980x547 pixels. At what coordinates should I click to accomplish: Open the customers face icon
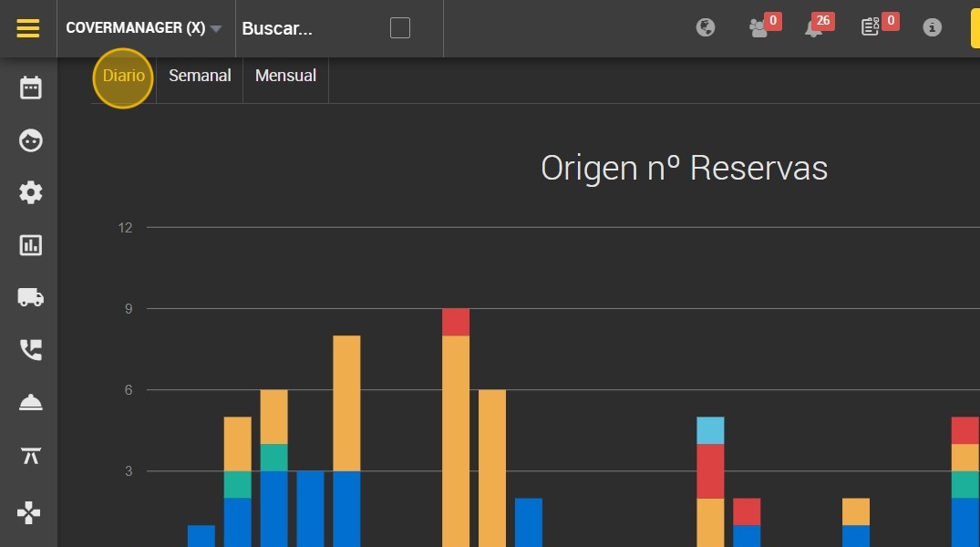(31, 140)
